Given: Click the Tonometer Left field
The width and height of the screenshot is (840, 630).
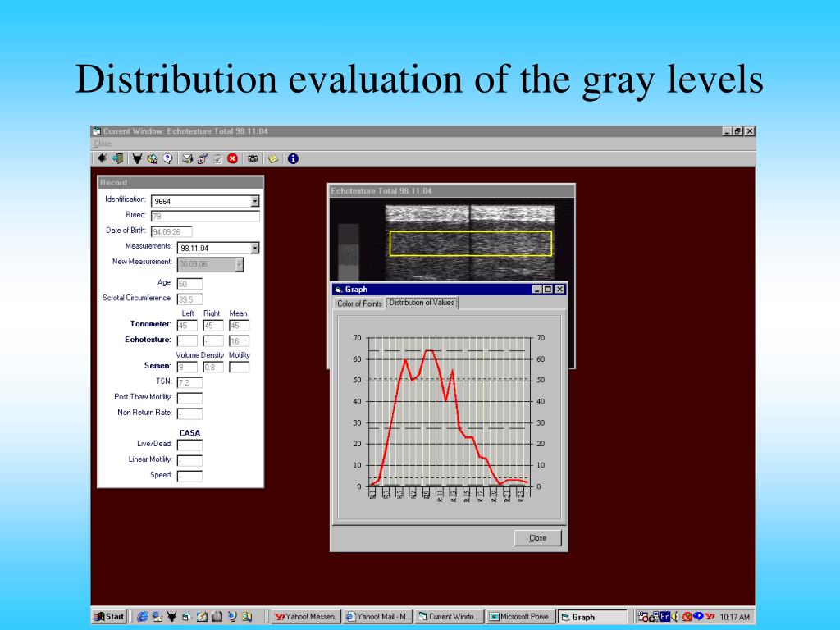Looking at the screenshot, I should tap(187, 326).
